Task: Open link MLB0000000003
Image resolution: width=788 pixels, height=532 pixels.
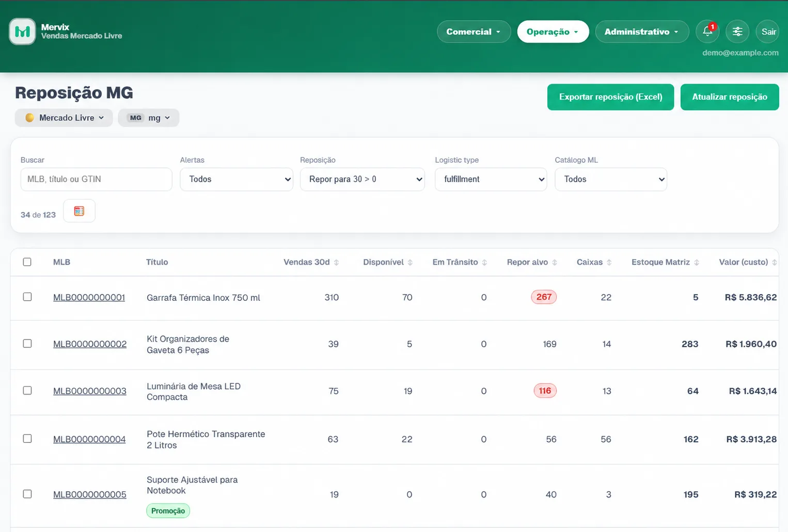Action: pyautogui.click(x=90, y=391)
